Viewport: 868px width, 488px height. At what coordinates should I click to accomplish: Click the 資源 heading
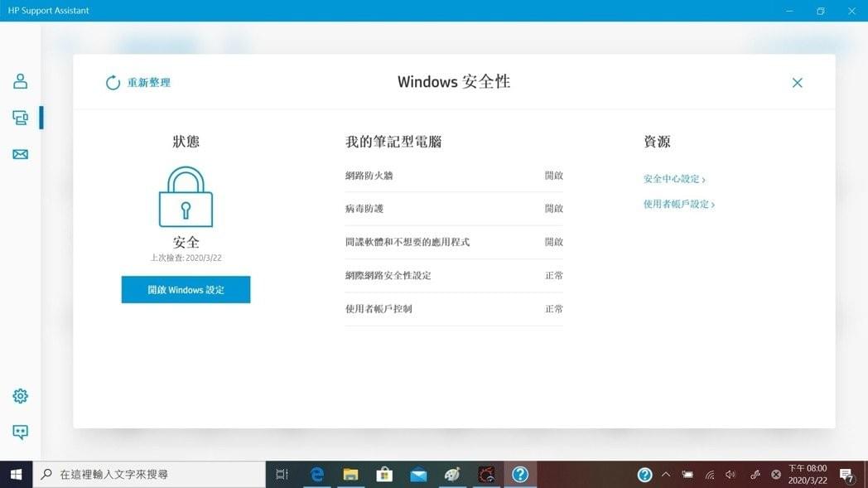(x=657, y=142)
